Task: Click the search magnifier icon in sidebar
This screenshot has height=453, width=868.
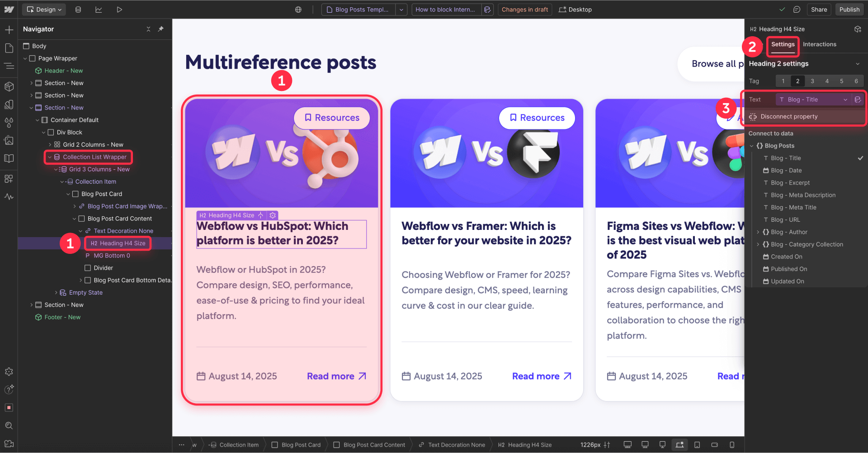Action: coord(9,425)
